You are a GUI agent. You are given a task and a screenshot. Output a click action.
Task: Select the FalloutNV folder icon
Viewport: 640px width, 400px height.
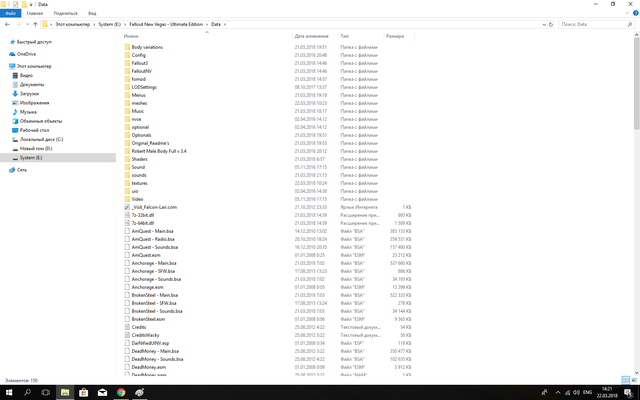[x=127, y=71]
